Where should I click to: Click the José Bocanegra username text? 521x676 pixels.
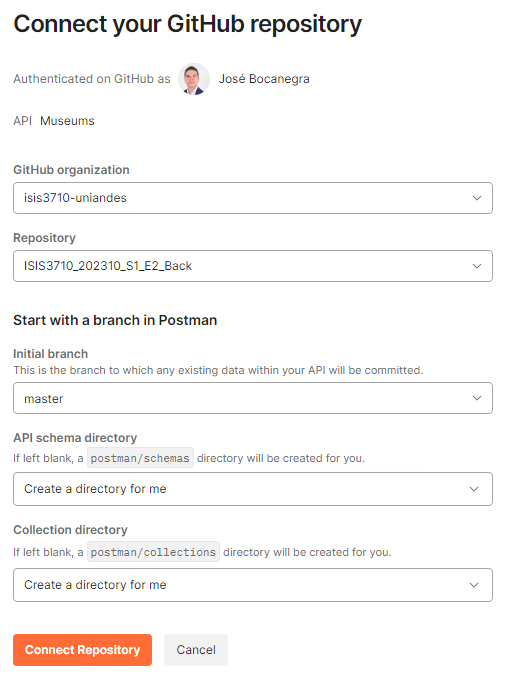tap(264, 79)
